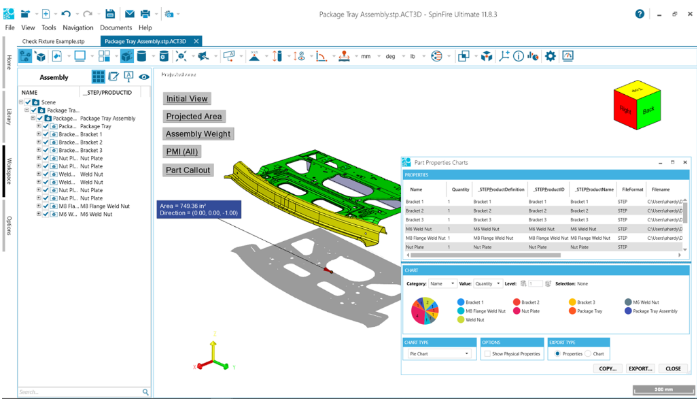The width and height of the screenshot is (697, 402).
Task: Click the Assembly Weight button
Action: pos(198,134)
